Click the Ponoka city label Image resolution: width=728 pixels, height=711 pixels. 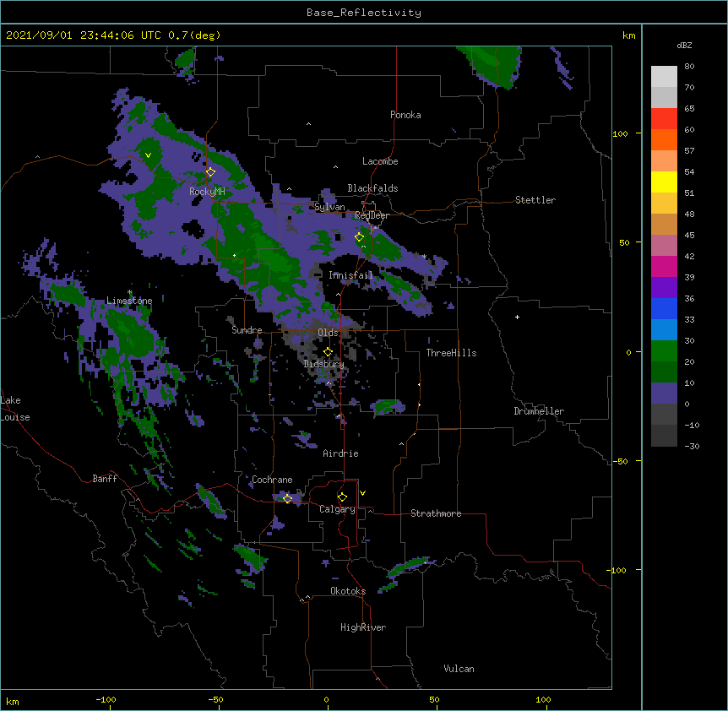[405, 115]
